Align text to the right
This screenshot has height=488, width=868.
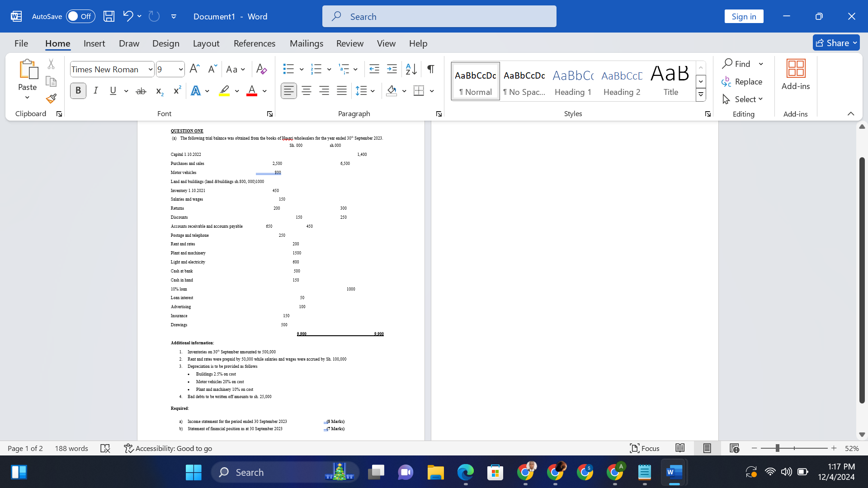(324, 91)
